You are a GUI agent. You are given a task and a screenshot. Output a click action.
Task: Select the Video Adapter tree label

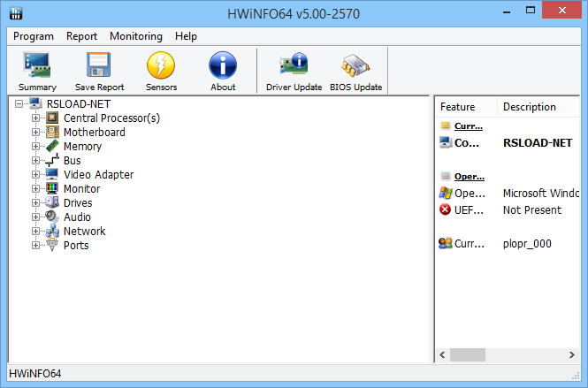pos(99,175)
